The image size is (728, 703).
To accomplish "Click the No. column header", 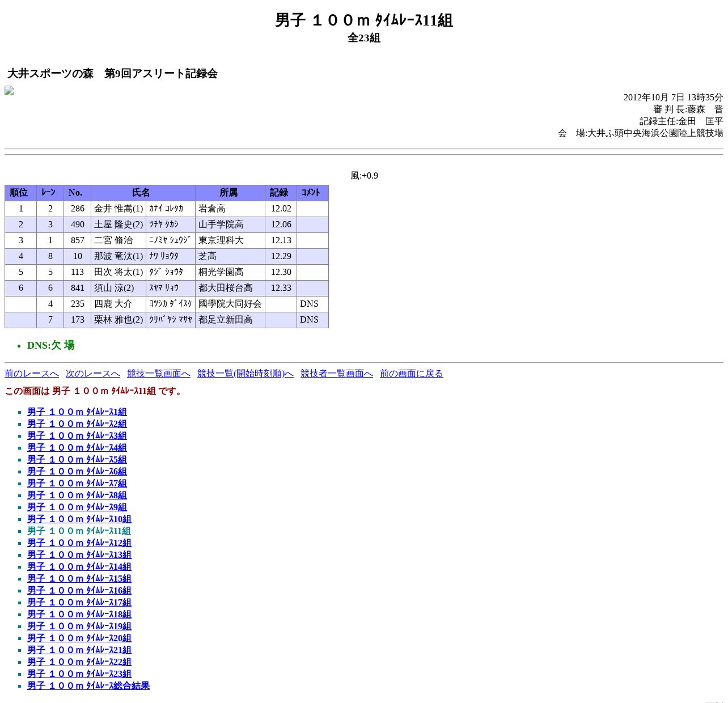I will click(77, 193).
